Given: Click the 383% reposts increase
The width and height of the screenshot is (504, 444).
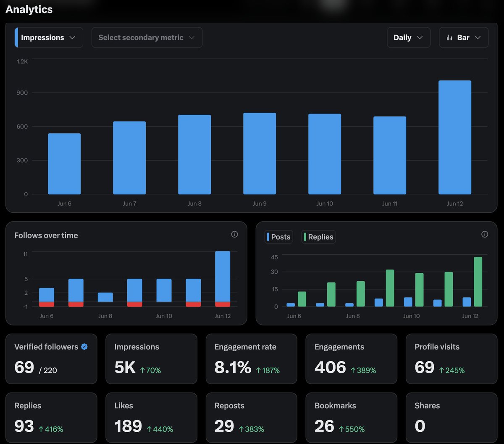Looking at the screenshot, I should point(252,429).
